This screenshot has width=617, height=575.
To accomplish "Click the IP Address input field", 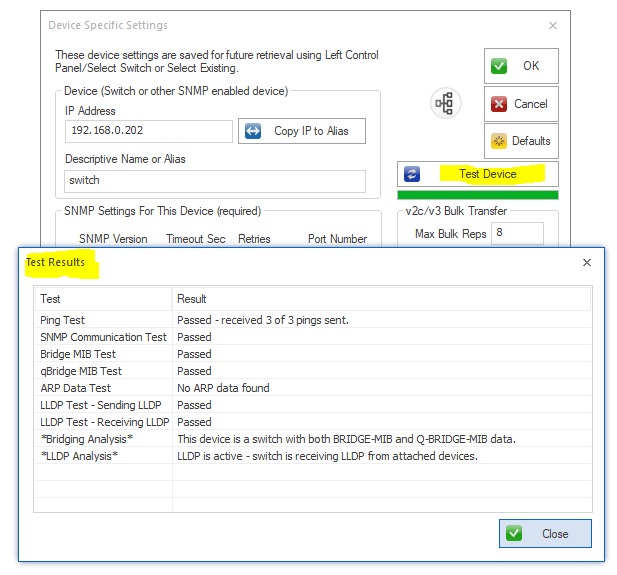I will click(x=149, y=131).
